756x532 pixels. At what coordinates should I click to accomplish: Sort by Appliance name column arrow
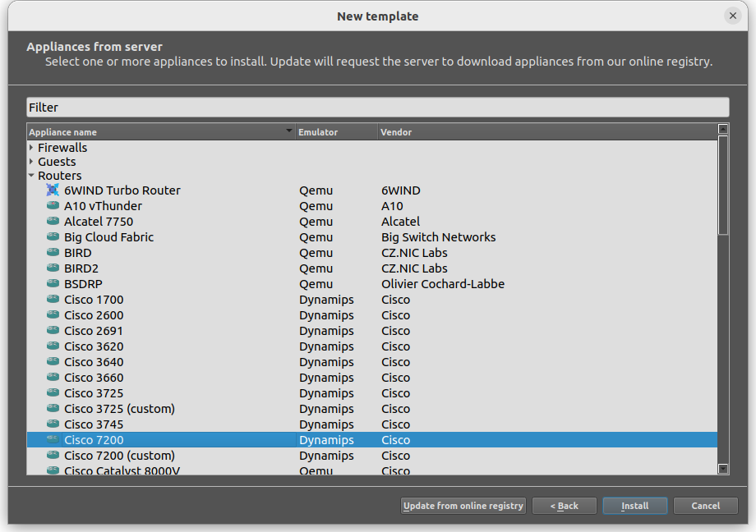tap(288, 131)
